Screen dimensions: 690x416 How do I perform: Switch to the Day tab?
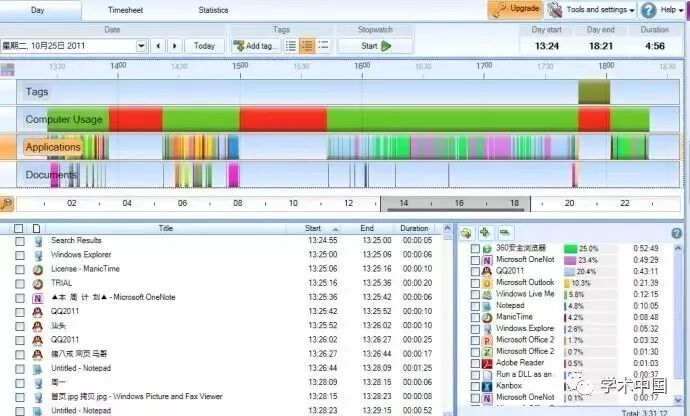click(x=38, y=10)
